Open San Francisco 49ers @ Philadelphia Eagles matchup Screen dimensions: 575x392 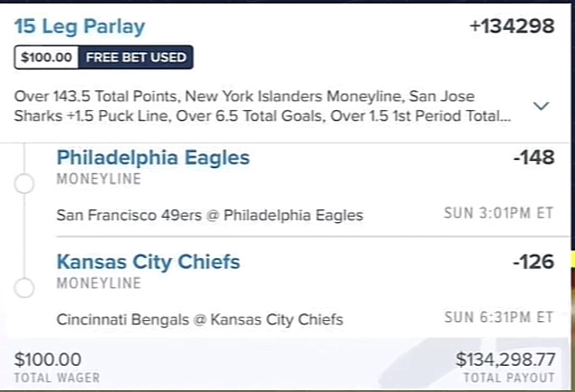(209, 215)
